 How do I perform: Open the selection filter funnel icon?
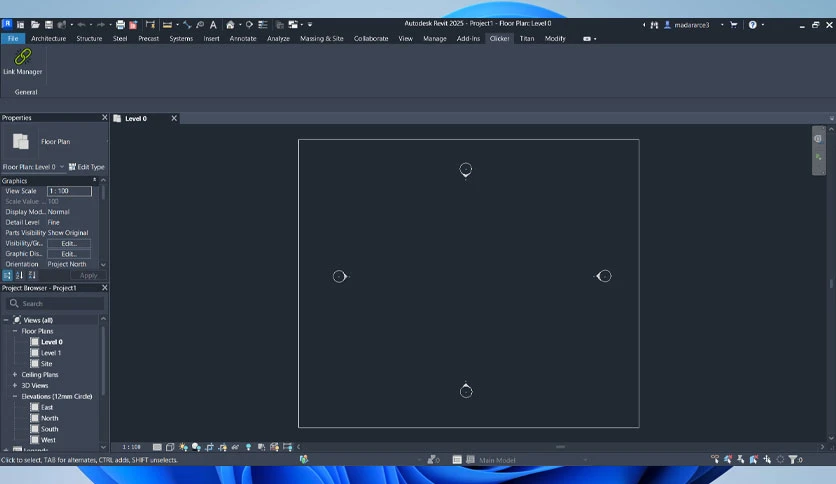(793, 459)
